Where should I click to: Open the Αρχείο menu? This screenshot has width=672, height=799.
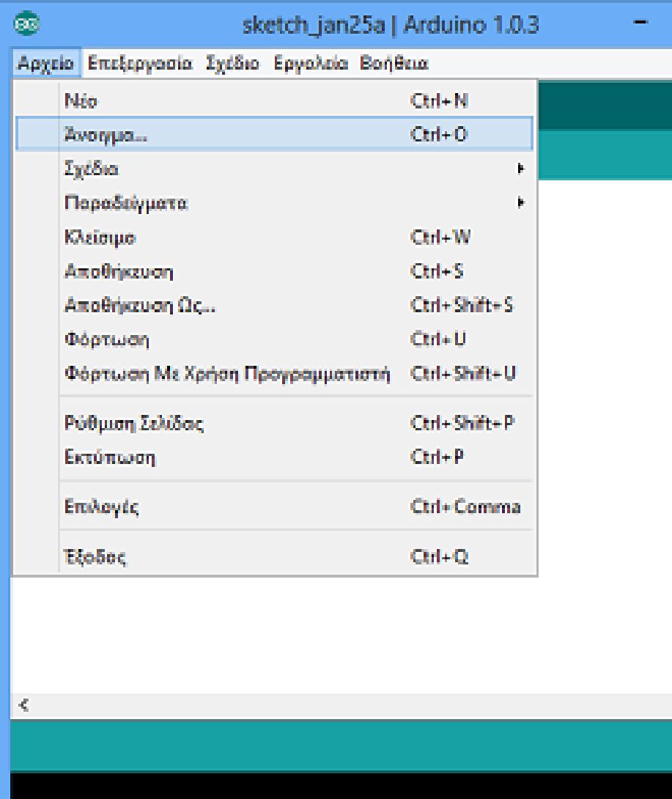46,63
